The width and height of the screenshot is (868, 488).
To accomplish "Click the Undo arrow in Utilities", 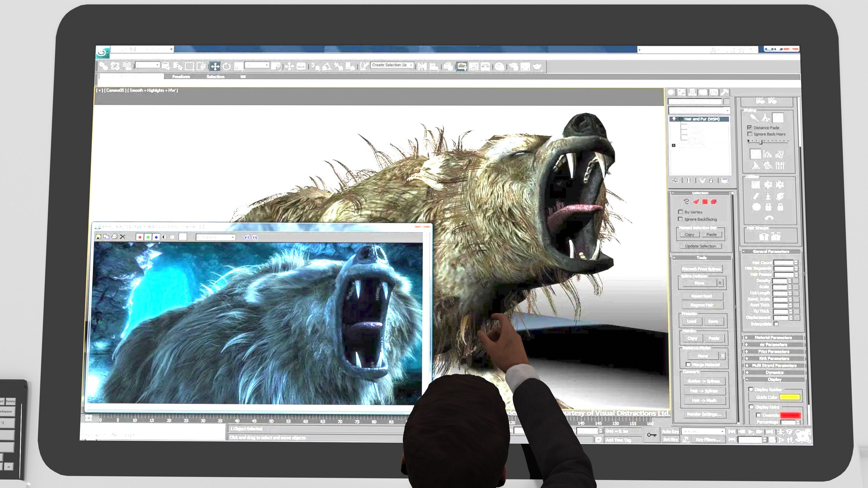I will pos(769,218).
